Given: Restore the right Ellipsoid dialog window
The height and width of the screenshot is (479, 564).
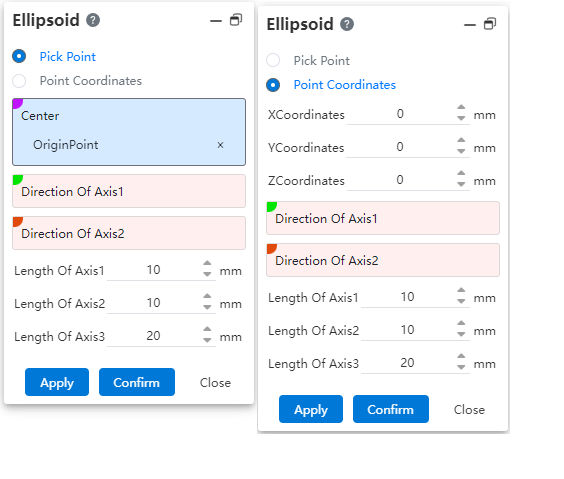Looking at the screenshot, I should pos(490,24).
